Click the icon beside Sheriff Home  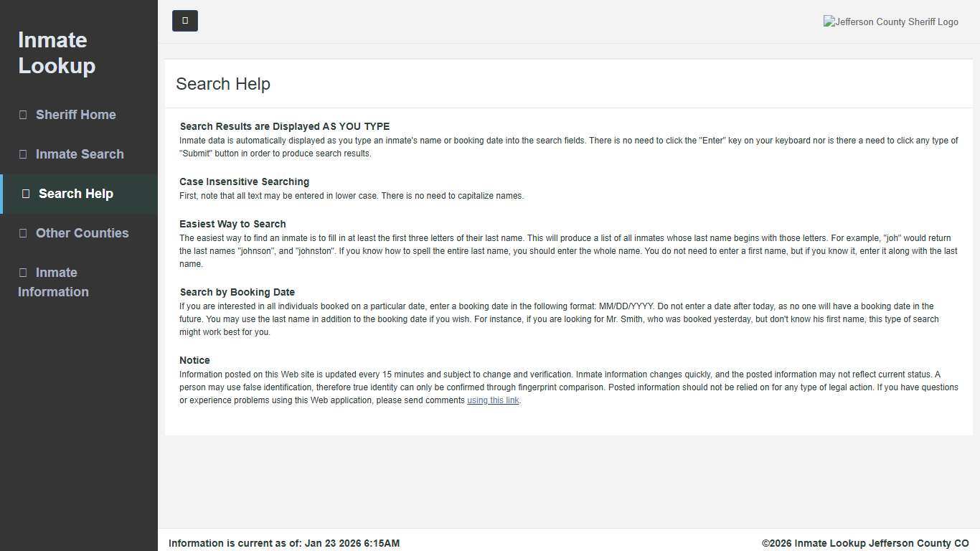(x=23, y=115)
